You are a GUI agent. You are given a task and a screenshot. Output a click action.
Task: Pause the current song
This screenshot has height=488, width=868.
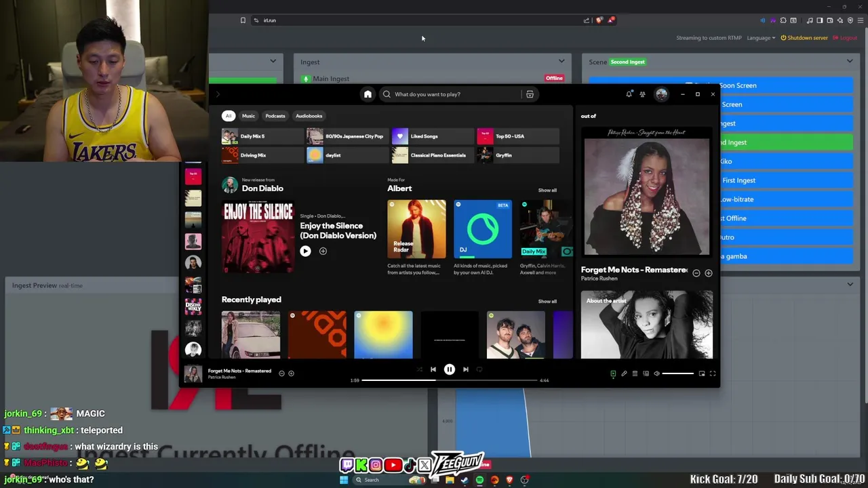(x=449, y=369)
